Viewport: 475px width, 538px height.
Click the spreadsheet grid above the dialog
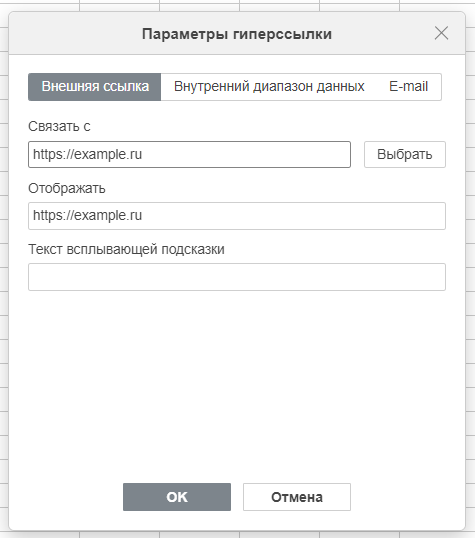coord(238,5)
